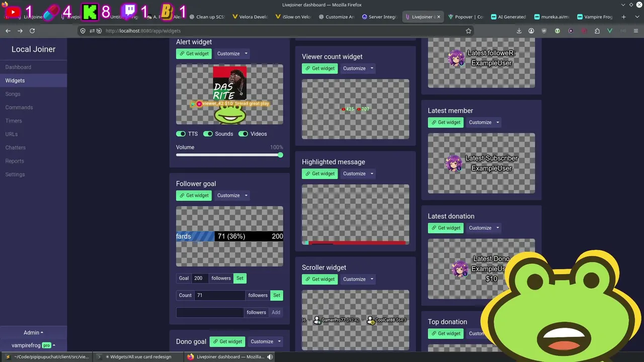Open Commands in the sidebar

click(33, 107)
